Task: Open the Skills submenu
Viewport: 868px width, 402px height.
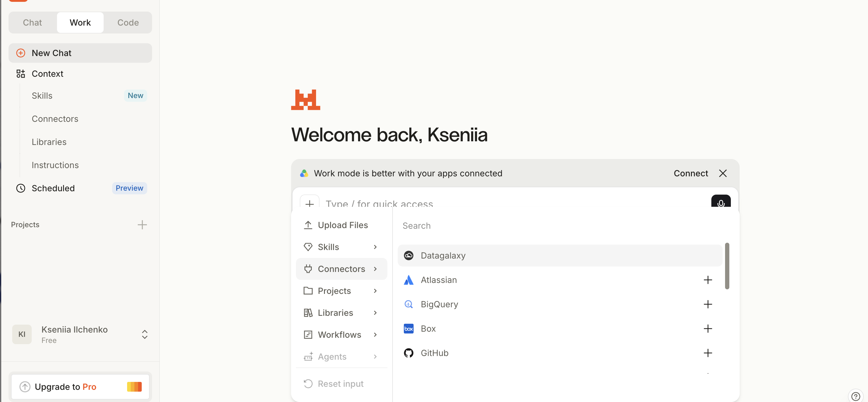Action: click(x=341, y=247)
